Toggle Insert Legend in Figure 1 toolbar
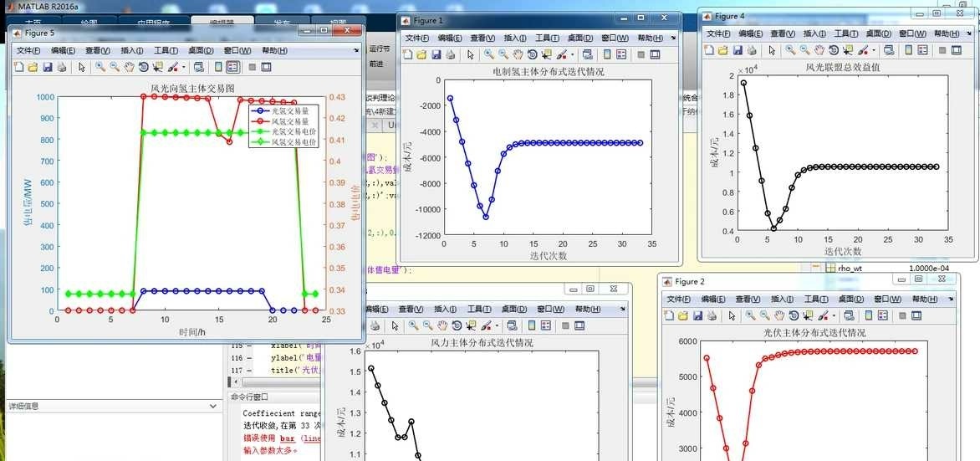980x461 pixels. pos(621,54)
